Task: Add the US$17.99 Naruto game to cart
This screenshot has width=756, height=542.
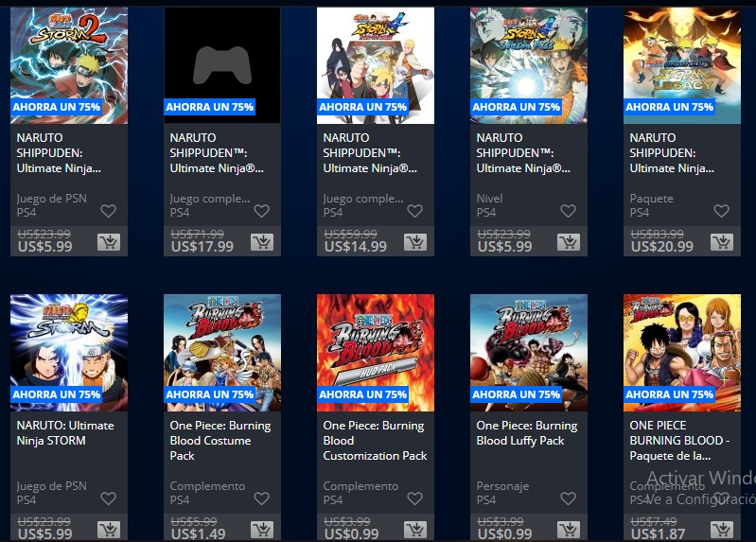Action: [262, 242]
